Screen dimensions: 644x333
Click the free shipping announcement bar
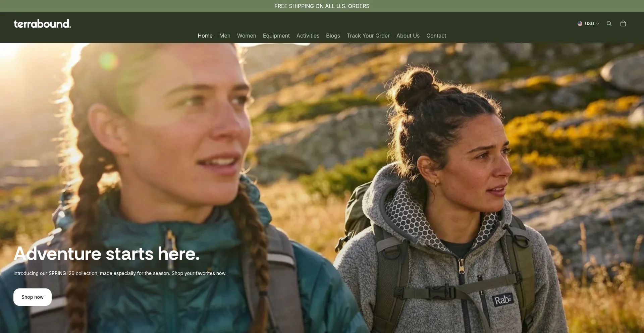tap(322, 6)
